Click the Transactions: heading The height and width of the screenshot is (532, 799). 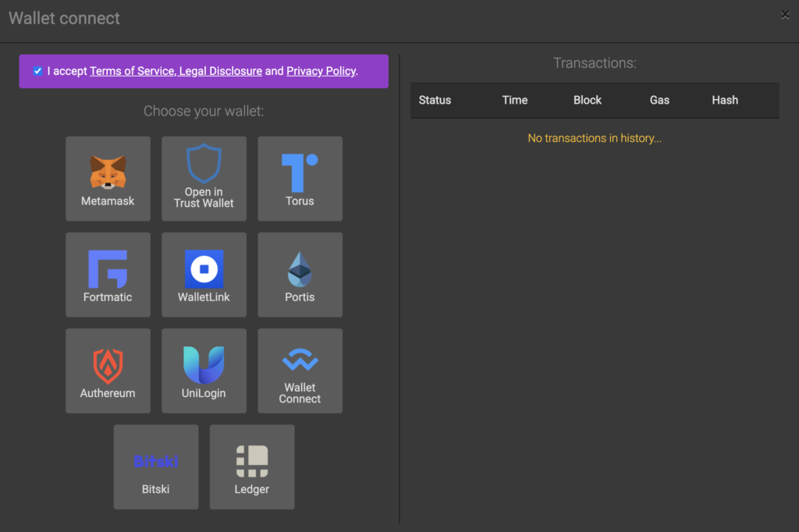pyautogui.click(x=595, y=62)
